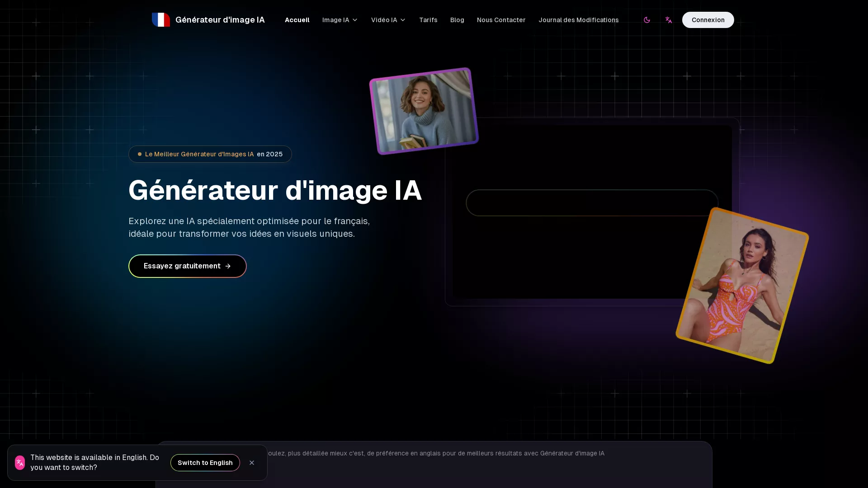This screenshot has height=488, width=868.
Task: Click Switch to English
Action: [x=205, y=462]
